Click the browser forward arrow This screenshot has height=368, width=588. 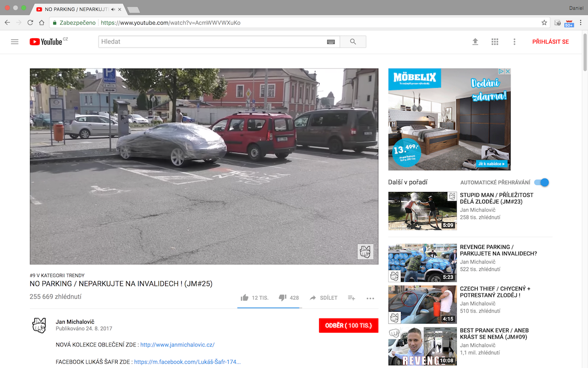tap(19, 23)
